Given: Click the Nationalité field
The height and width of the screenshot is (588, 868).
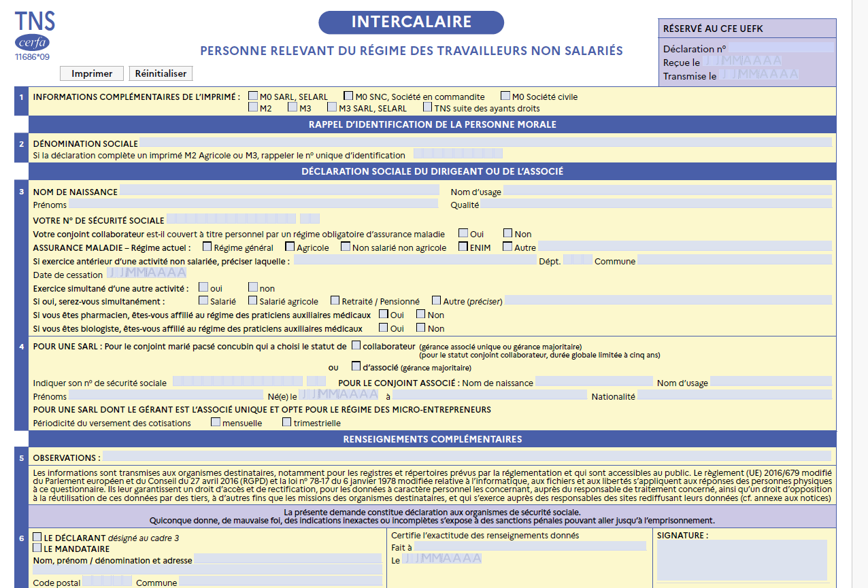Looking at the screenshot, I should point(735,395).
